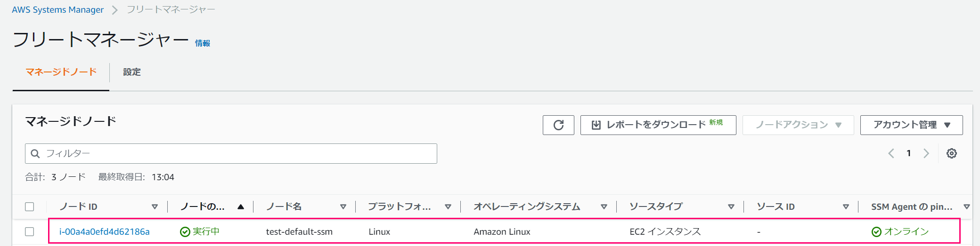Tick the select-all nodes header checkbox

pos(30,206)
